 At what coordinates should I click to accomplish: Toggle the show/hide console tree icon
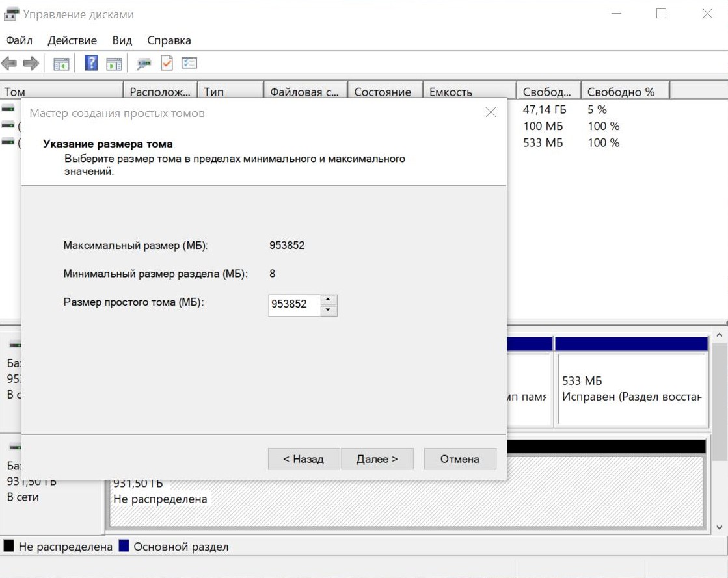[61, 64]
